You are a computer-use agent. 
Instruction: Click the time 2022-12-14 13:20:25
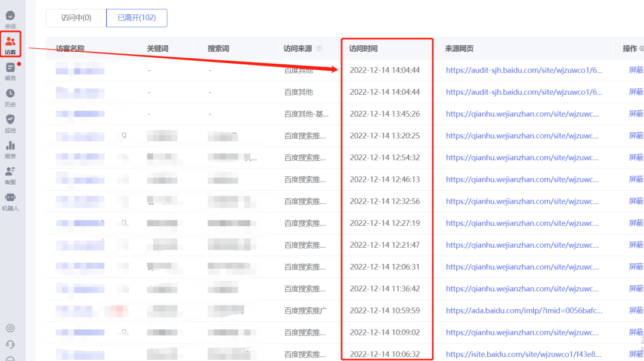point(385,136)
